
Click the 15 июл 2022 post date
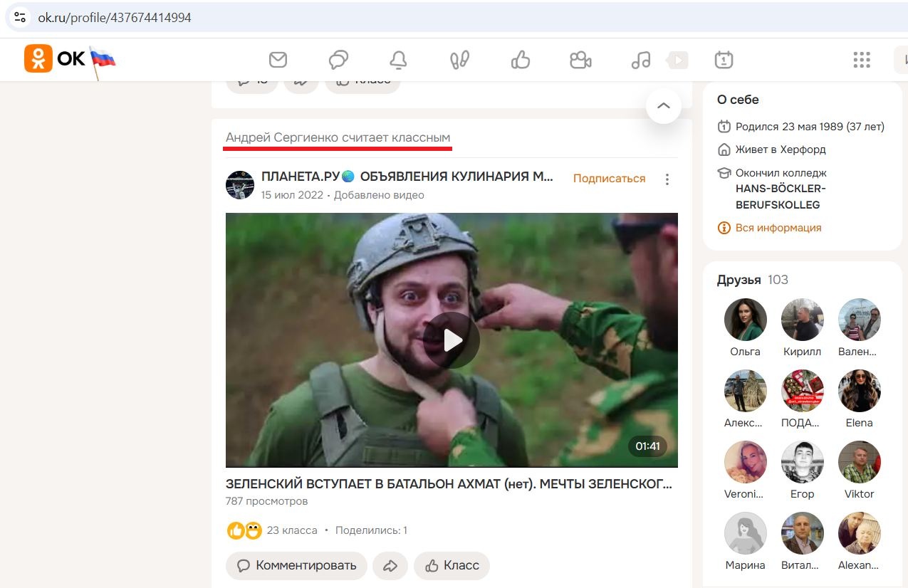point(292,195)
